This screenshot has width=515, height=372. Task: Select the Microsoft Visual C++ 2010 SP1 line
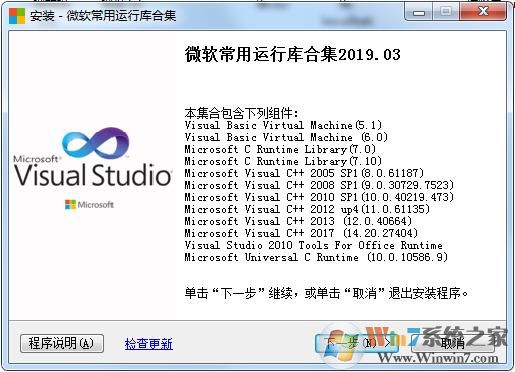click(x=319, y=197)
